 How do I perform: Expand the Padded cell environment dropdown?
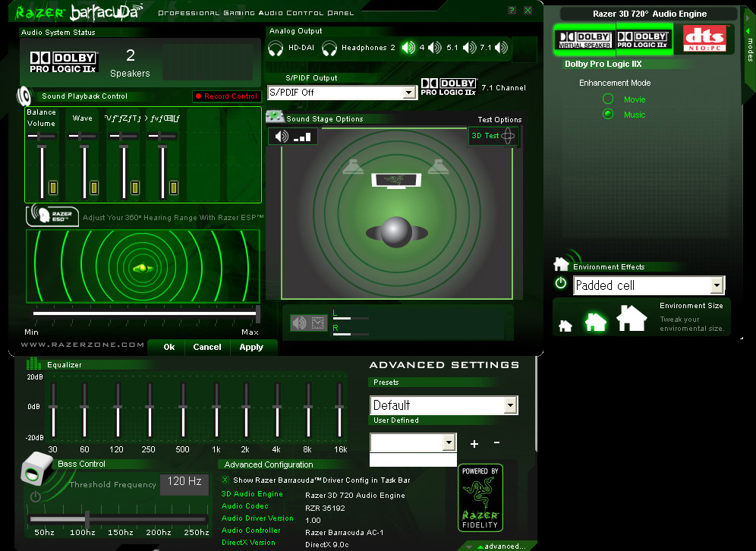point(717,285)
